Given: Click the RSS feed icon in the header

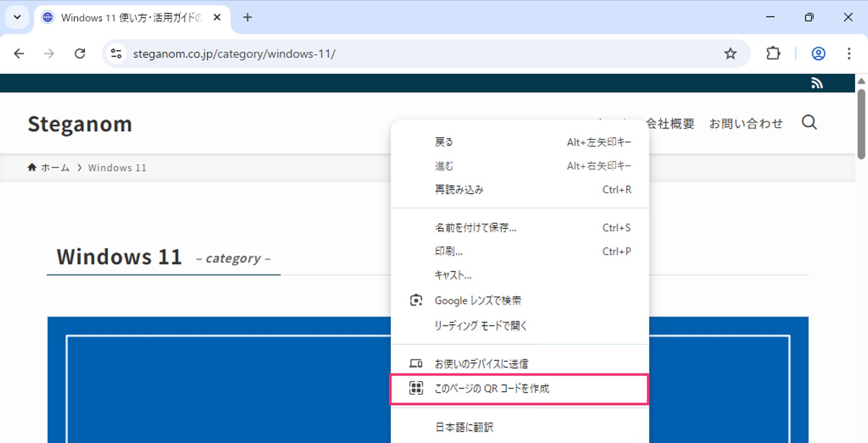Looking at the screenshot, I should 817,83.
